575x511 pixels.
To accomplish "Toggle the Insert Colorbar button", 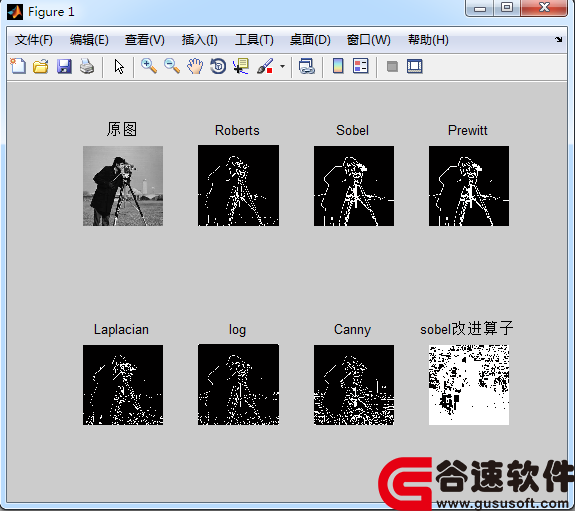I will tap(338, 66).
